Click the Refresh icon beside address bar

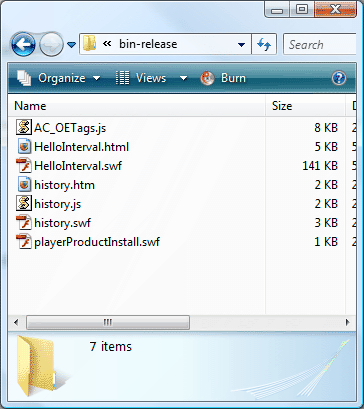click(x=264, y=44)
